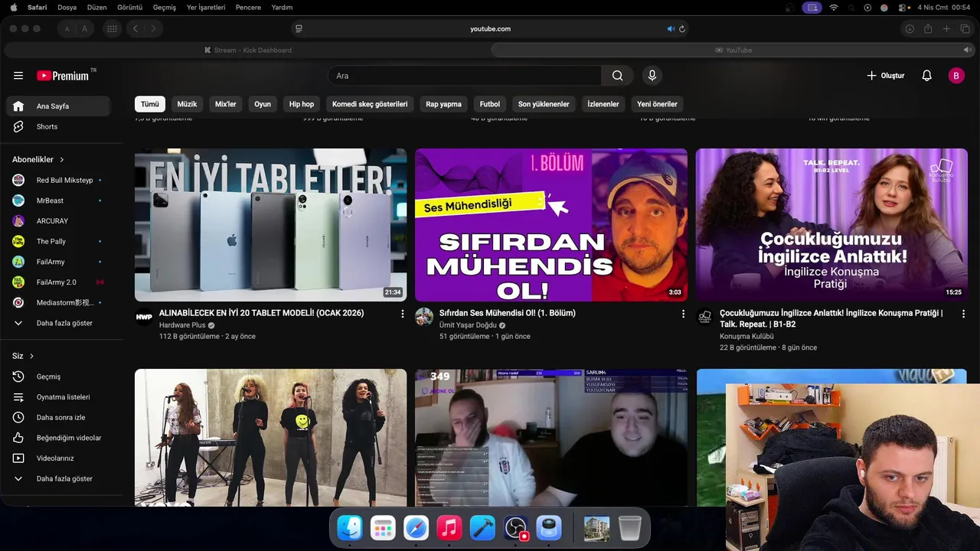980x551 pixels.
Task: Reload the page in Safari
Action: 682,29
